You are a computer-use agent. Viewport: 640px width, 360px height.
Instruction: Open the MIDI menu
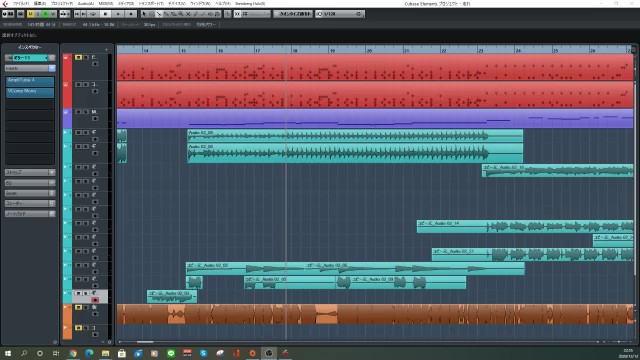(x=105, y=4)
